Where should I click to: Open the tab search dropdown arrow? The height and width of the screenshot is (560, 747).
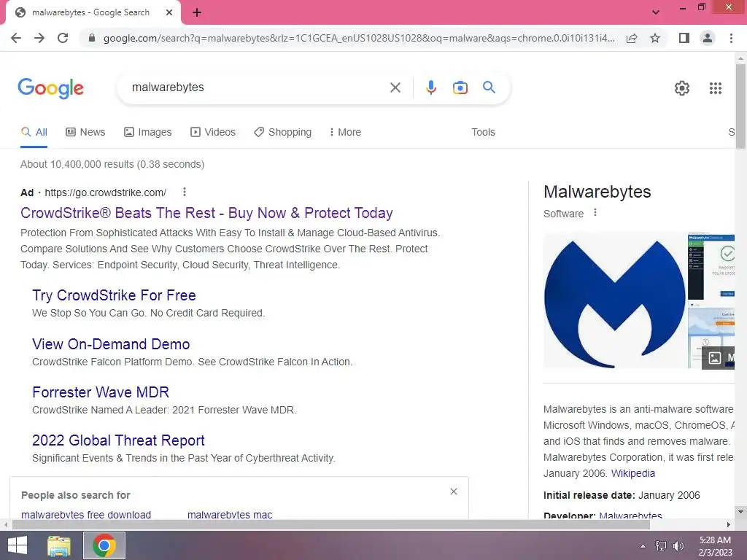pyautogui.click(x=656, y=12)
